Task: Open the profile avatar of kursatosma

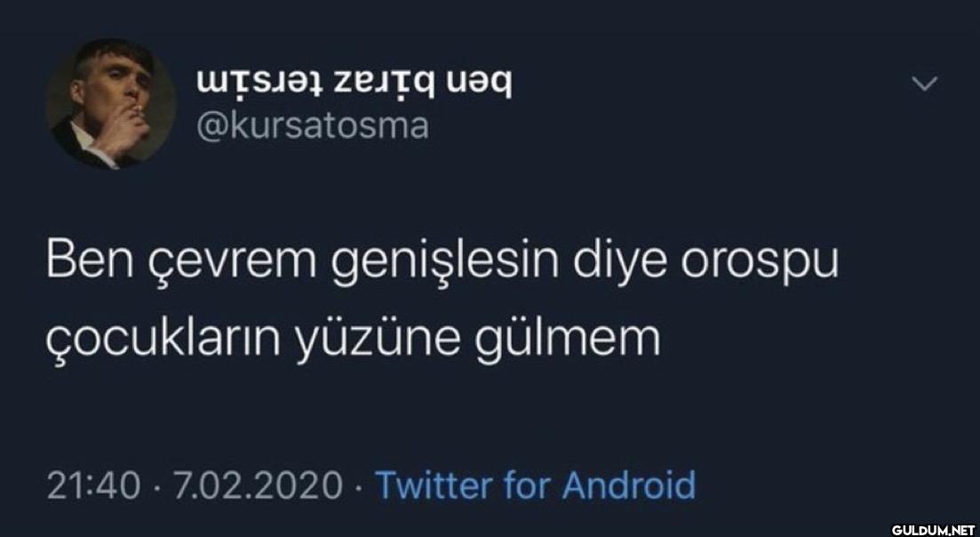Action: (x=112, y=104)
